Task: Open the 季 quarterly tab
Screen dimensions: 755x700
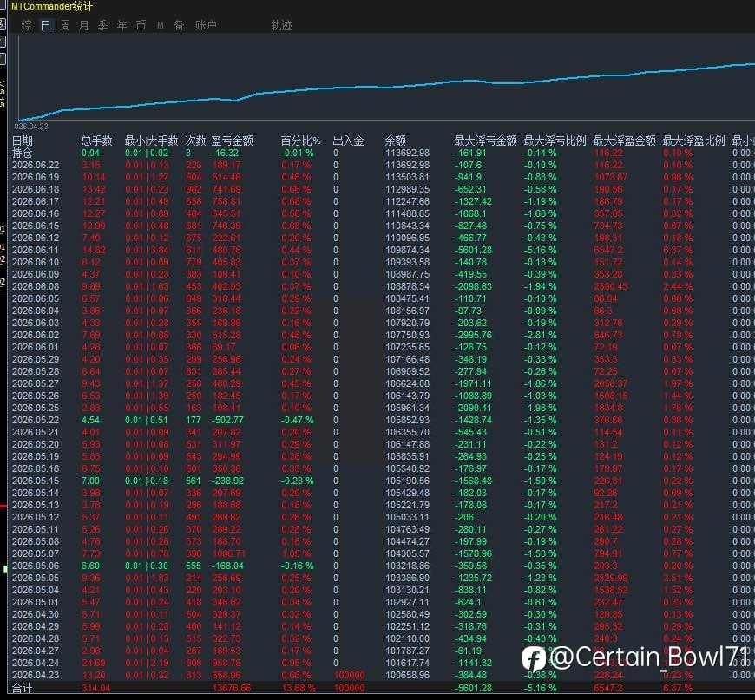Action: tap(103, 25)
